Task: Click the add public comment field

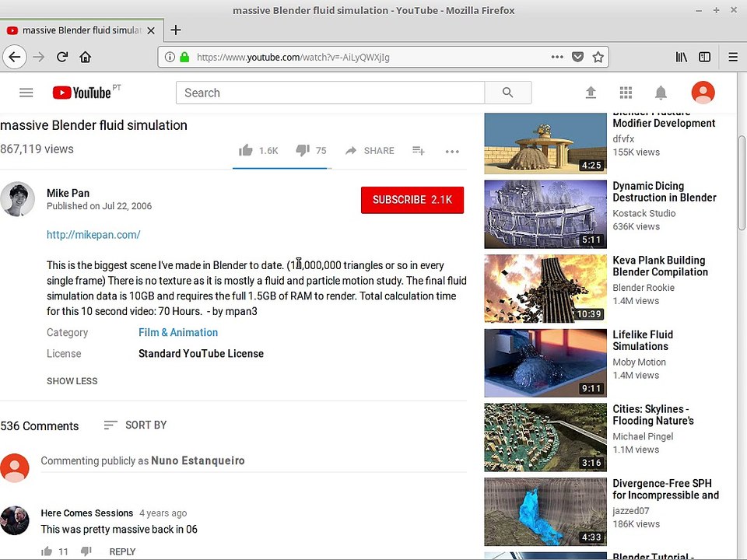Action: [x=254, y=461]
